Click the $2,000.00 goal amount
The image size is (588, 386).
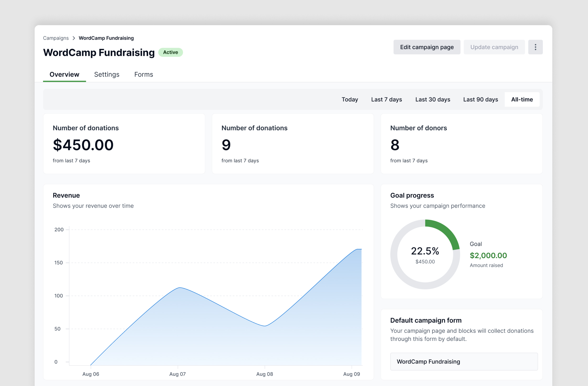(488, 255)
